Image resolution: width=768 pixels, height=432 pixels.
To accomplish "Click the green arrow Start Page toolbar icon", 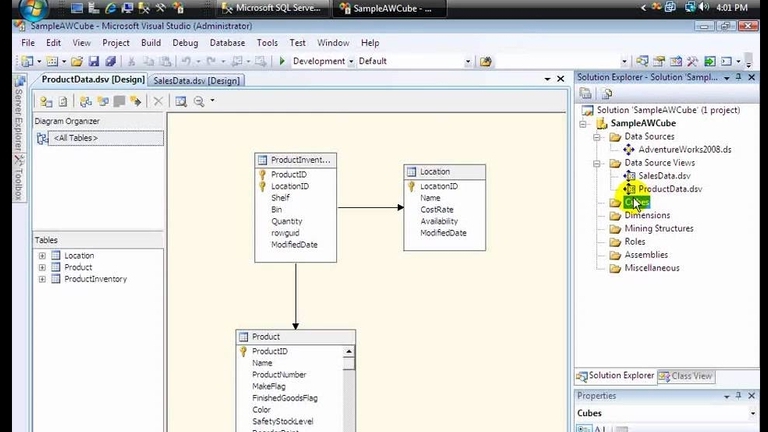I will point(710,61).
